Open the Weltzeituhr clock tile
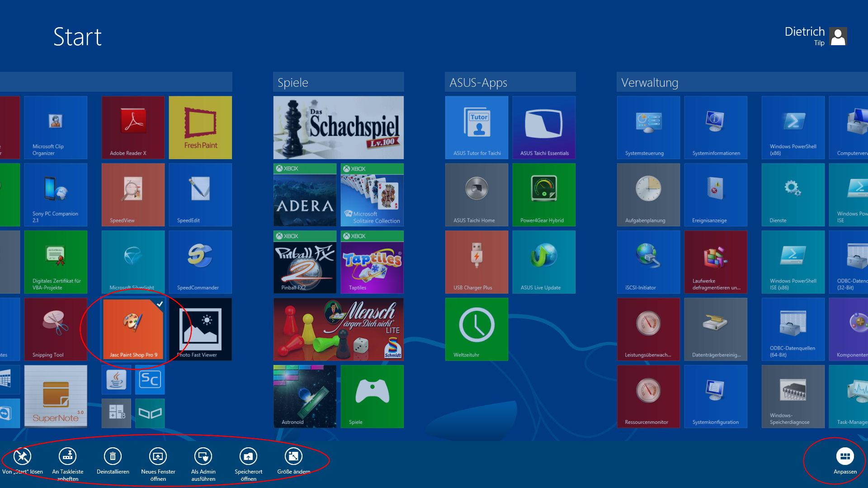Viewport: 868px width, 488px height. point(476,329)
